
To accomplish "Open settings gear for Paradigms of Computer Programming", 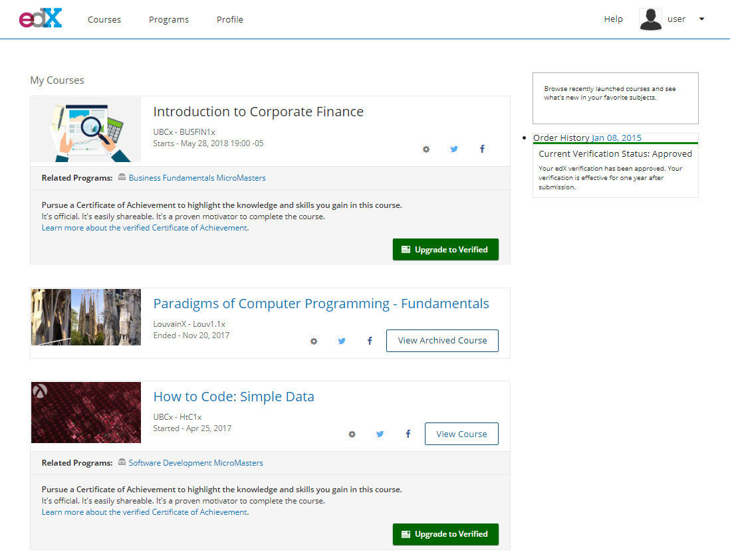I will click(314, 341).
